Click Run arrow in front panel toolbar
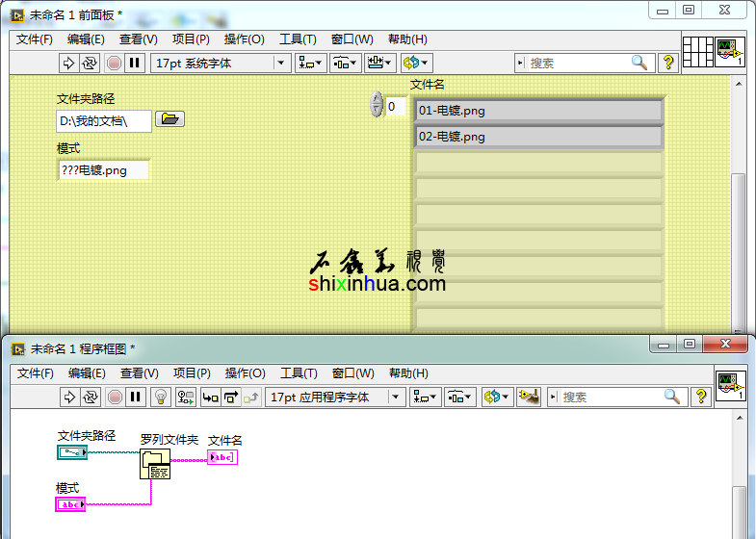 [x=68, y=63]
